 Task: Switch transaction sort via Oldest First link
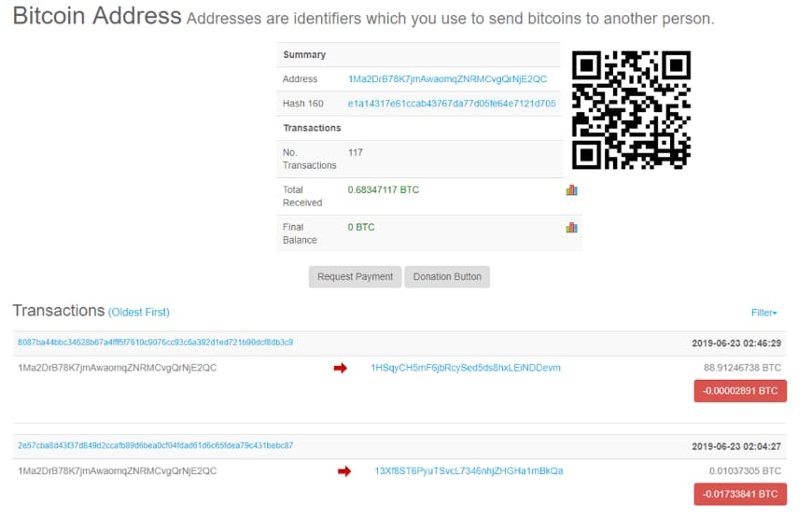[x=139, y=312]
